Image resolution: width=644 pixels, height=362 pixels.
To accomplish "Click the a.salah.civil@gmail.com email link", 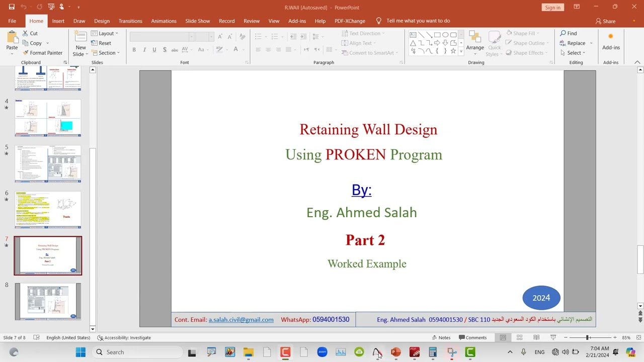I will (x=241, y=320).
